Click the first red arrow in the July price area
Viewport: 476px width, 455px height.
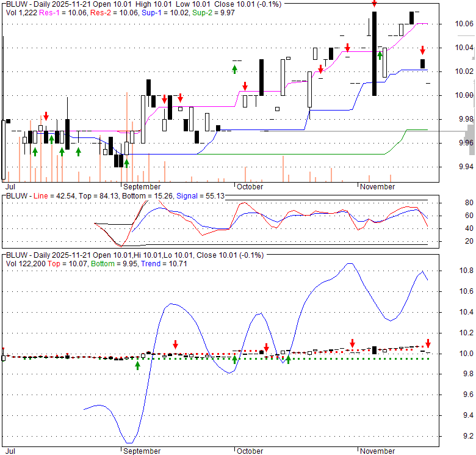point(46,116)
